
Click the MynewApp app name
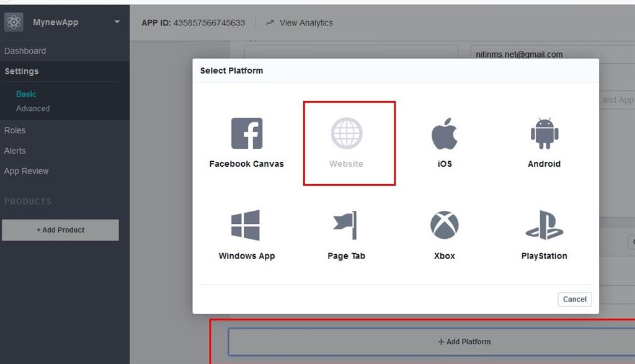[x=55, y=22]
